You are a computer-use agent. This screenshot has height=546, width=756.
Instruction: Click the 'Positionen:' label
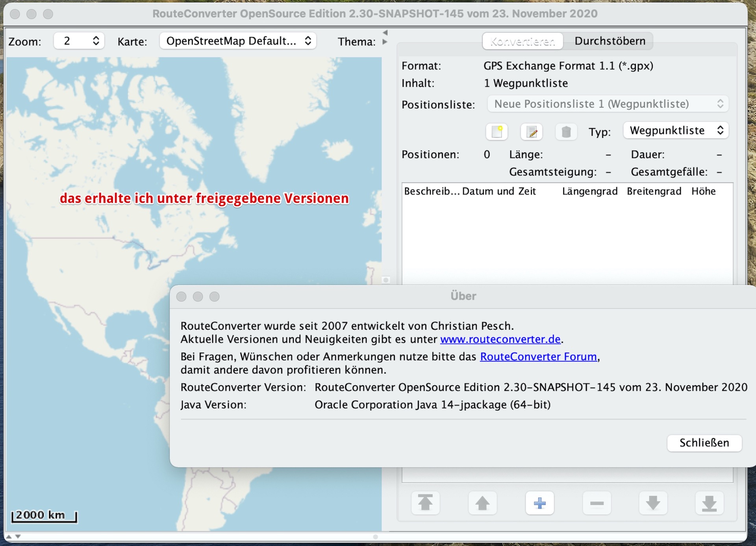(430, 154)
